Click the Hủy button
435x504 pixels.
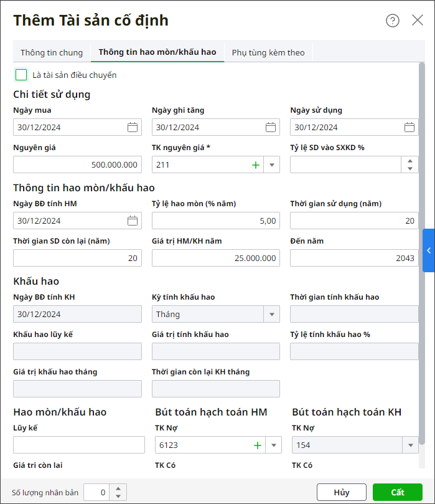point(341,492)
